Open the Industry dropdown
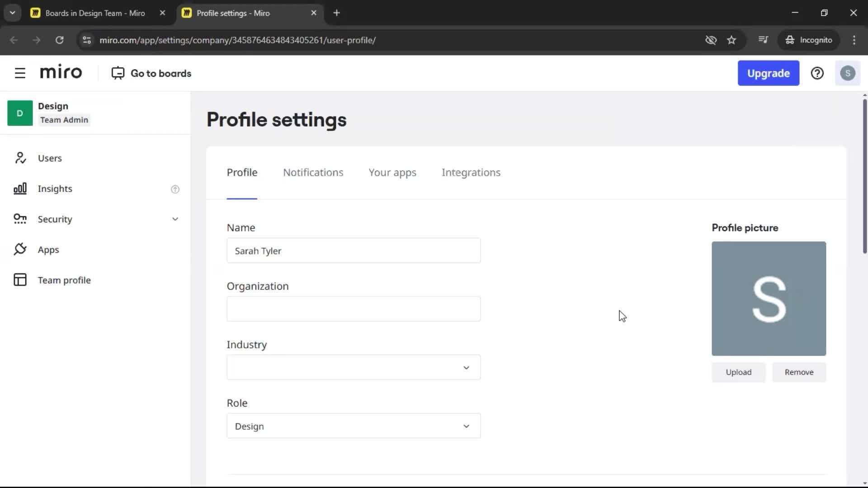 click(354, 367)
